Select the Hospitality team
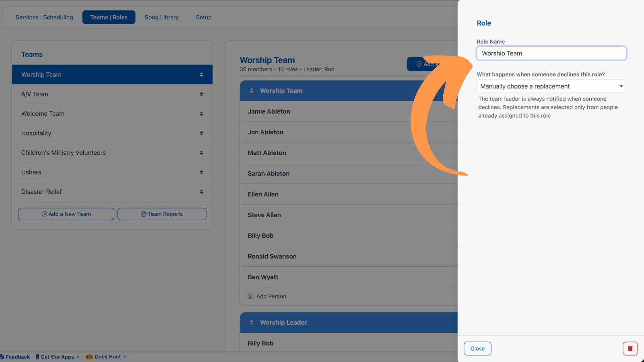Viewport: 644px width, 362px height. (112, 133)
